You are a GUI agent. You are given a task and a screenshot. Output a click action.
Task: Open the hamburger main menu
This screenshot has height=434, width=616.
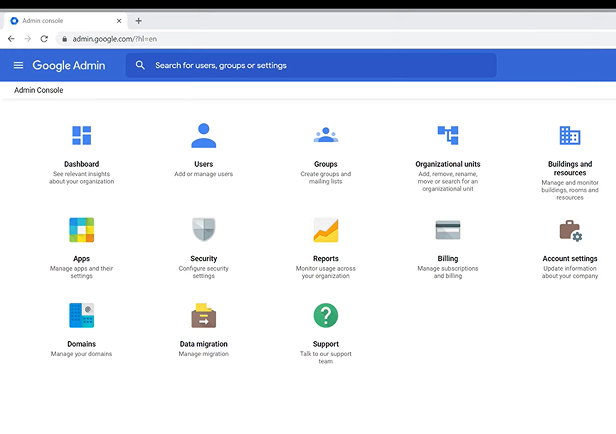click(x=18, y=65)
